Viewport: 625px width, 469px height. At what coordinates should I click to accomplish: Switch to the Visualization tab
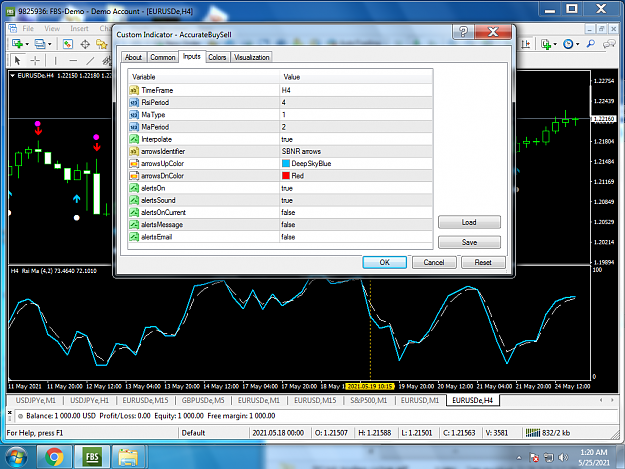point(252,57)
